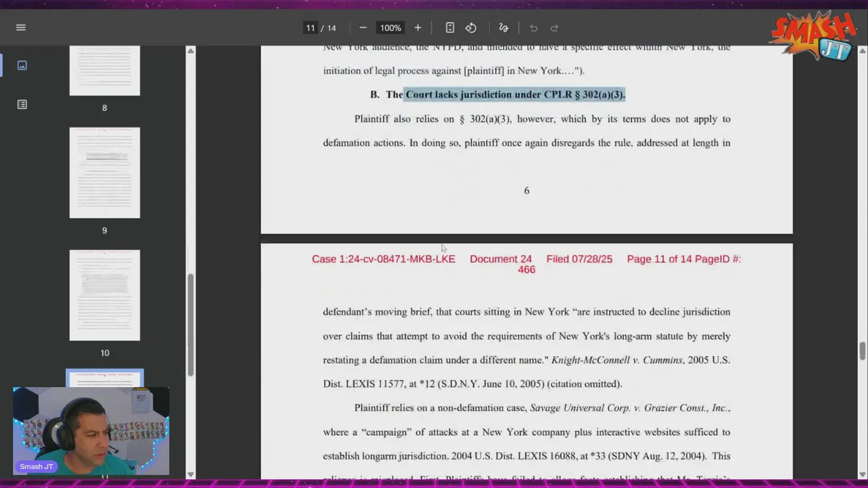Viewport: 868px width, 488px height.
Task: Click the highlighted 'Court lacks jurisdiction' heading
Action: tap(515, 94)
